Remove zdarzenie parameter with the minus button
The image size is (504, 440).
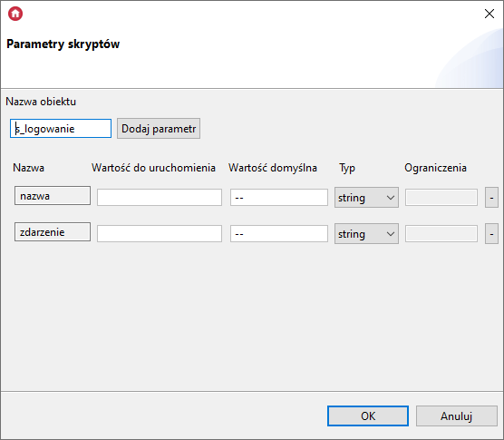[491, 233]
